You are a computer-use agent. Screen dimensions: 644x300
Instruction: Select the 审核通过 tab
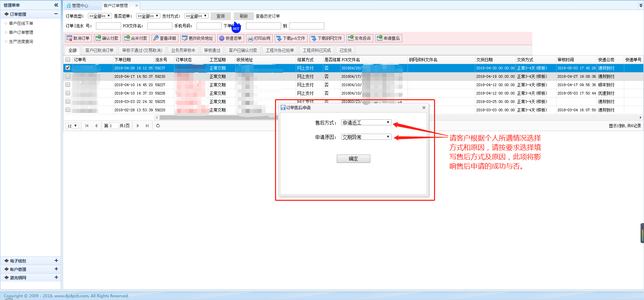212,50
